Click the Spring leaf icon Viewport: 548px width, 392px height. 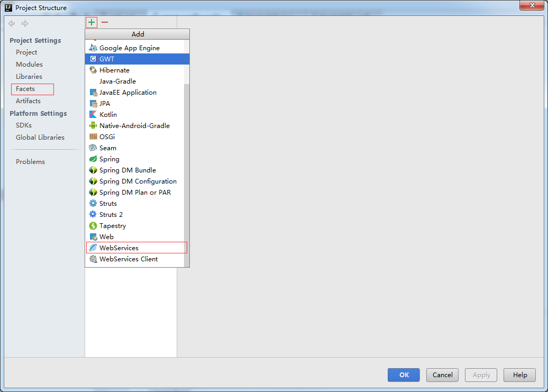93,159
